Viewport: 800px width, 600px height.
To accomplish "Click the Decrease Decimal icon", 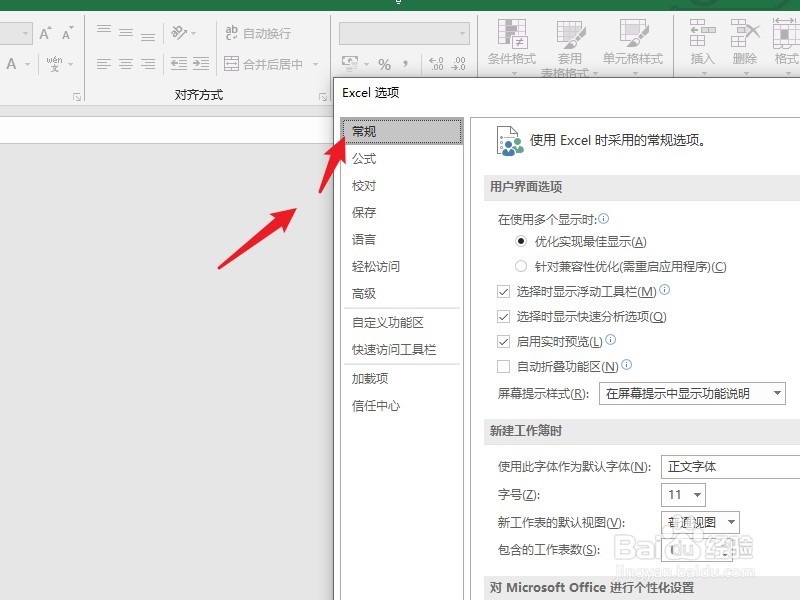I will pyautogui.click(x=458, y=64).
